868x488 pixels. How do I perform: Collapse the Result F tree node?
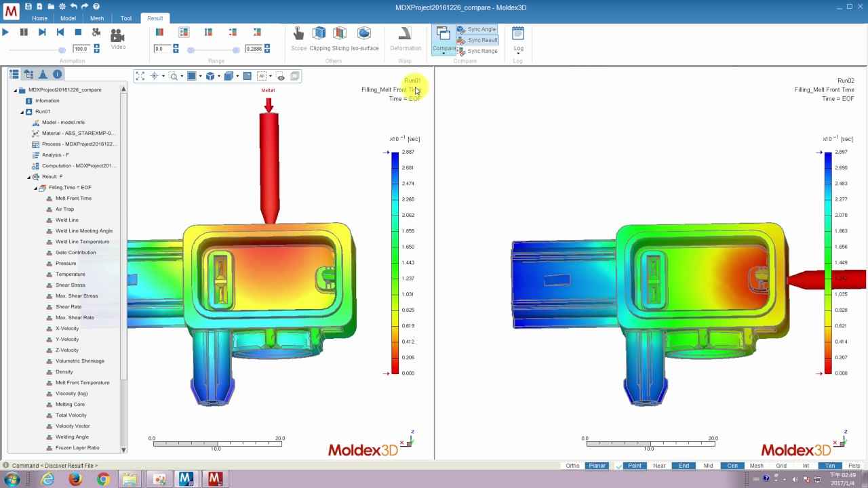[28, 177]
